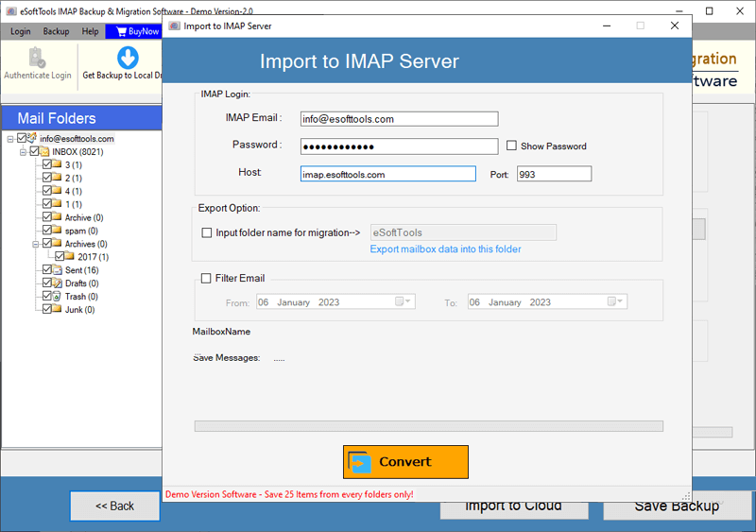Enable the Filter Email checkbox
The width and height of the screenshot is (756, 532).
(206, 279)
